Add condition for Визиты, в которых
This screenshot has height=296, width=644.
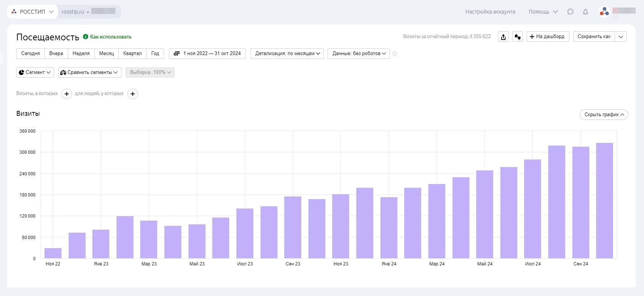(67, 94)
